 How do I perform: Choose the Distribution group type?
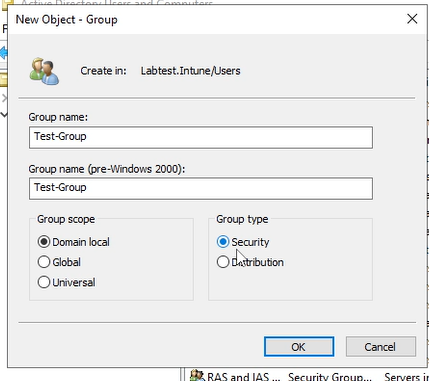[250, 262]
